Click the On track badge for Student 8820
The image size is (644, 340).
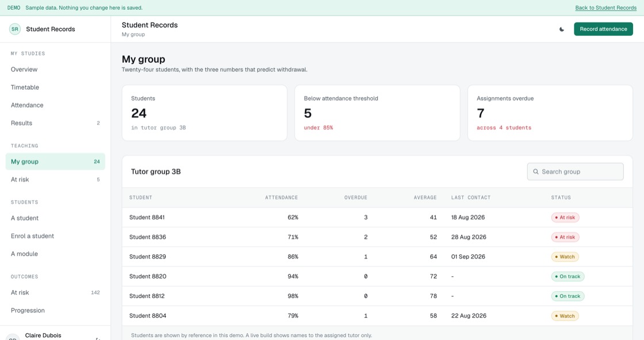(568, 277)
